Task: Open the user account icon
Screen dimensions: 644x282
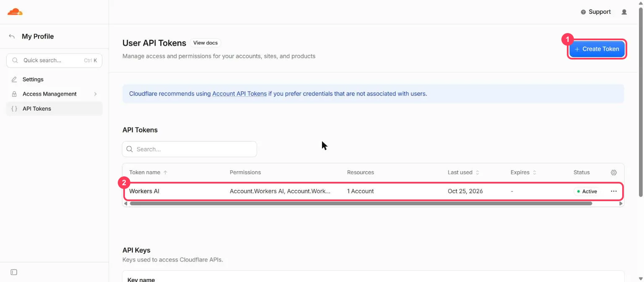Action: point(624,12)
